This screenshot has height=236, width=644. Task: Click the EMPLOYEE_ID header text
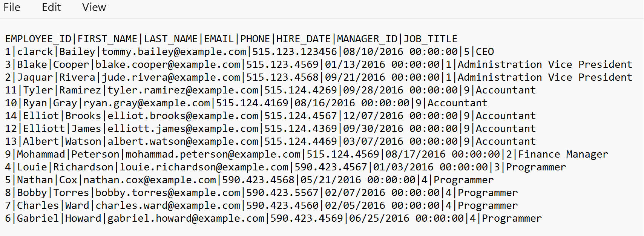pos(38,39)
